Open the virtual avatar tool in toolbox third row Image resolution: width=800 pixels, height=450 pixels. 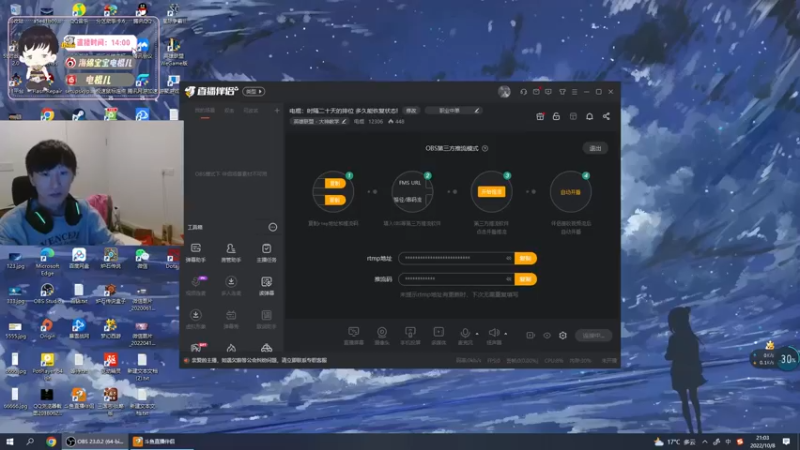[196, 319]
